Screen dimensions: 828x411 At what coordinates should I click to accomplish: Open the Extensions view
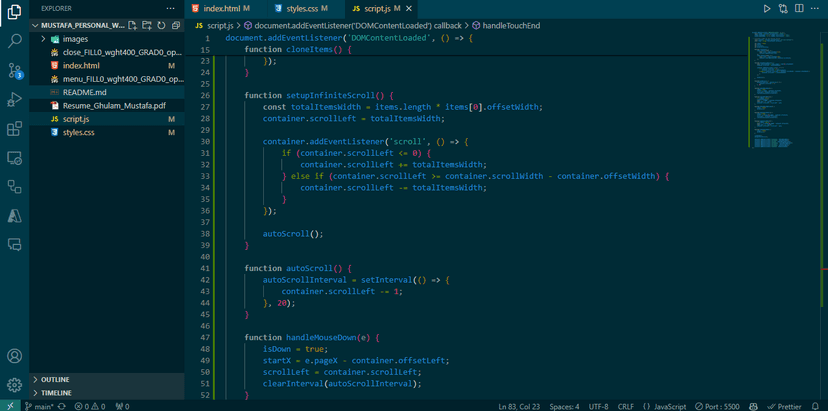(14, 129)
